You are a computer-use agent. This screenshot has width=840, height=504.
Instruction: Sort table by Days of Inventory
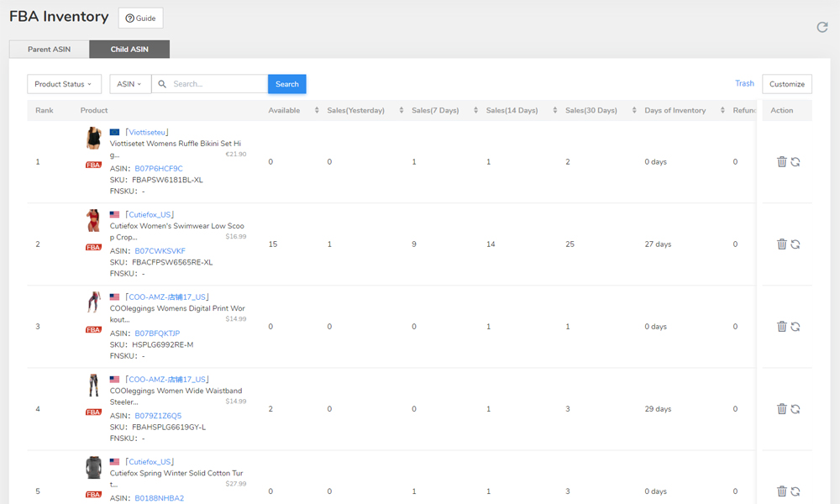(x=723, y=111)
